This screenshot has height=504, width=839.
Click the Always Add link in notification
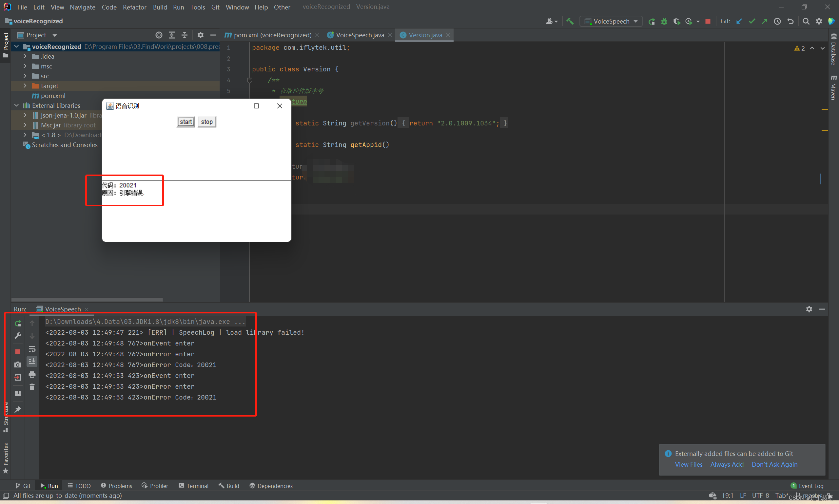click(x=727, y=464)
